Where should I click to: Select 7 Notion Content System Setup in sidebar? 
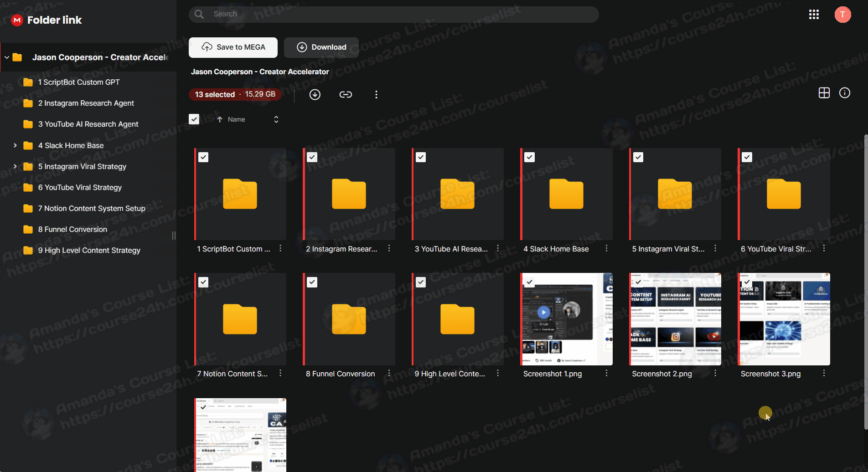[92, 208]
